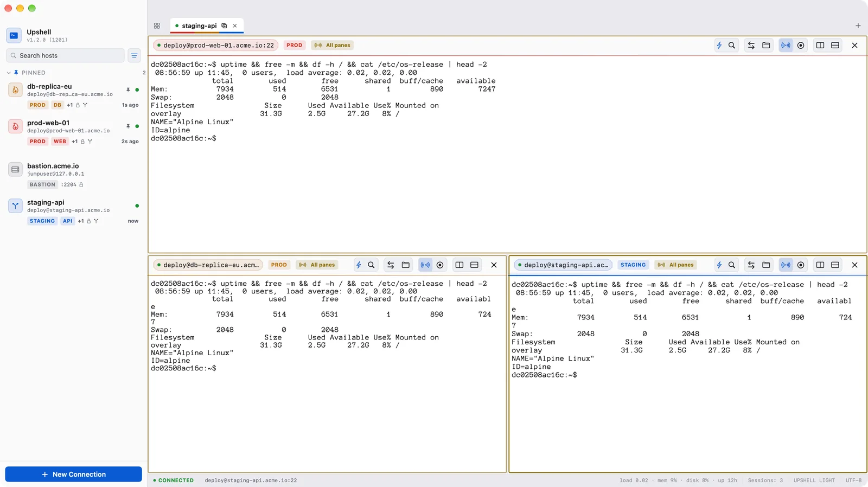Unpin the prod-web-01 host

128,126
